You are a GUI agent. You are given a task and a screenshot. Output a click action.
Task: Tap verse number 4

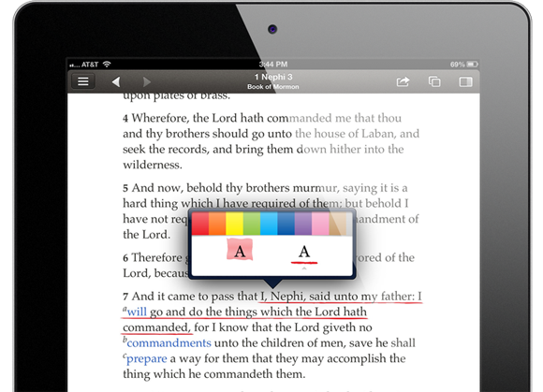pyautogui.click(x=125, y=119)
